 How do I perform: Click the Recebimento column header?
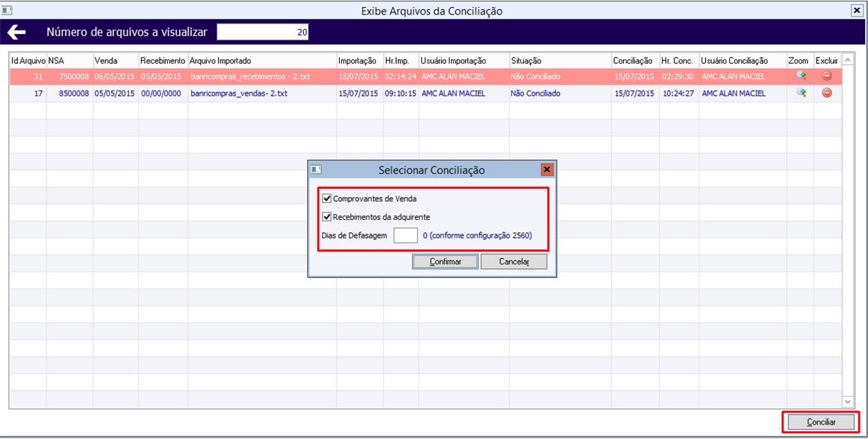[x=163, y=61]
